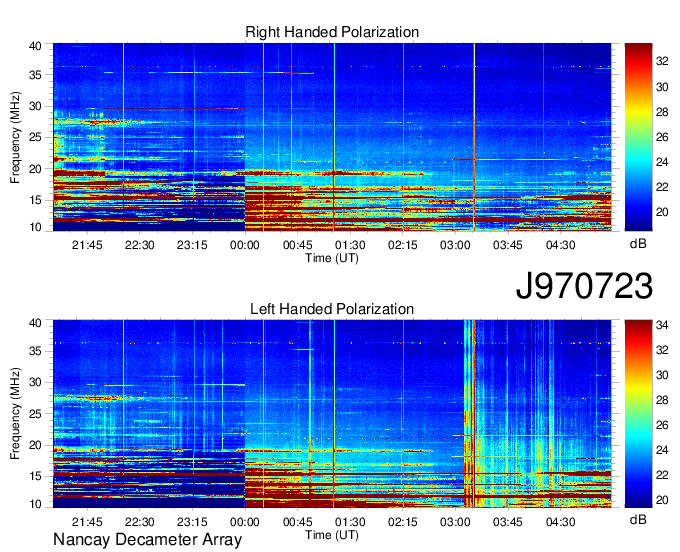Click the 28 value on the upper color bar
Screen dimensions: 680x552
[x=662, y=112]
